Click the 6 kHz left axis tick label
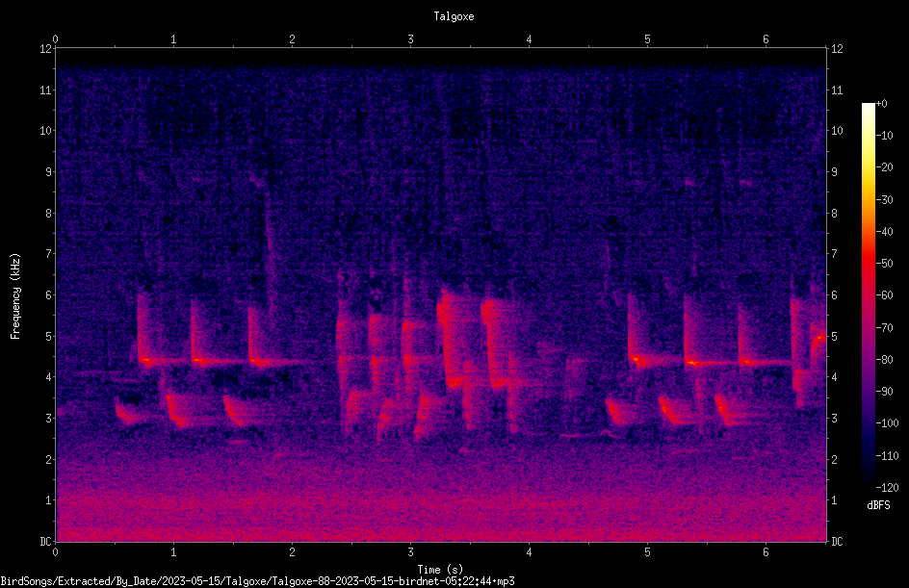 click(x=46, y=294)
